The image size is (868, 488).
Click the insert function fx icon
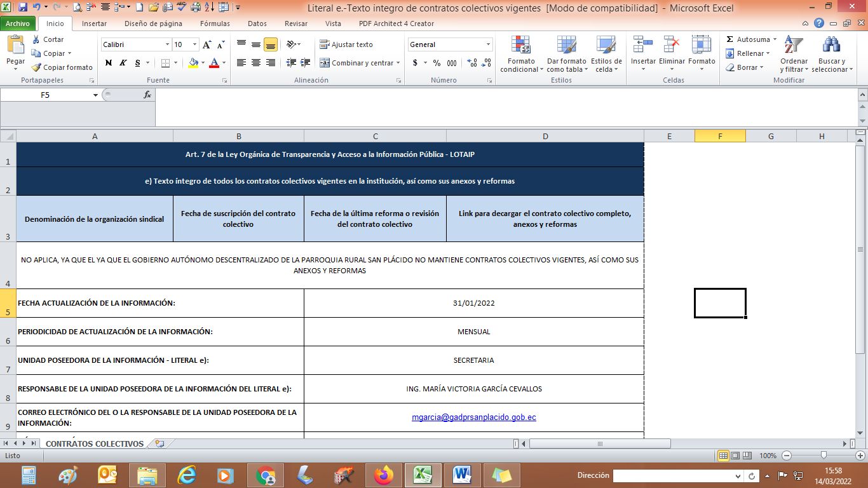tap(147, 95)
